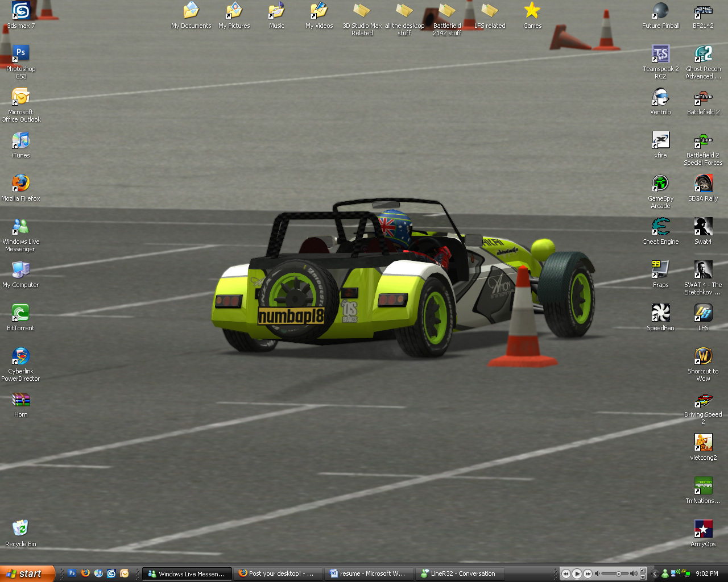728x582 pixels.
Task: Select the Mozilla Firefox desktop icon
Action: (x=21, y=188)
